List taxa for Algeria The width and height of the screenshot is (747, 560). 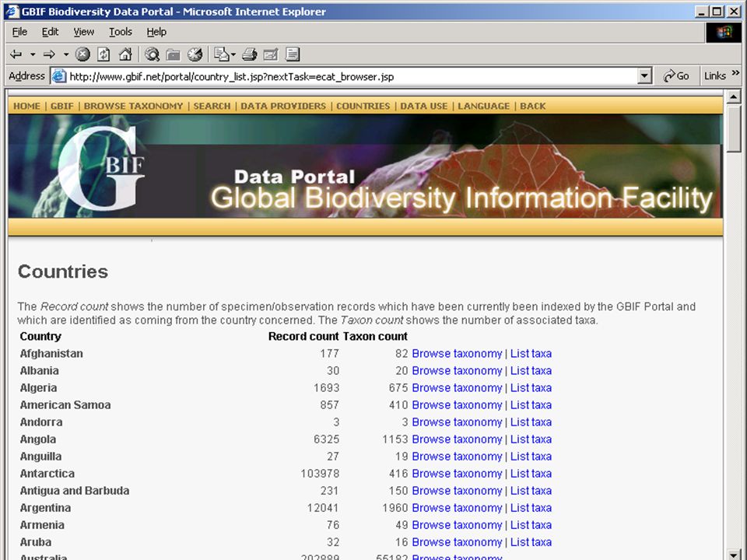(531, 388)
